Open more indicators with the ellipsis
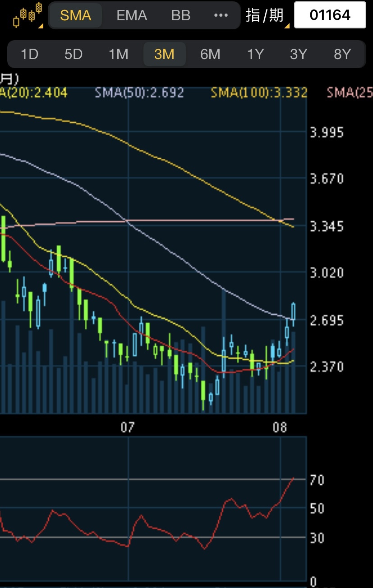This screenshot has width=373, height=588. point(221,15)
